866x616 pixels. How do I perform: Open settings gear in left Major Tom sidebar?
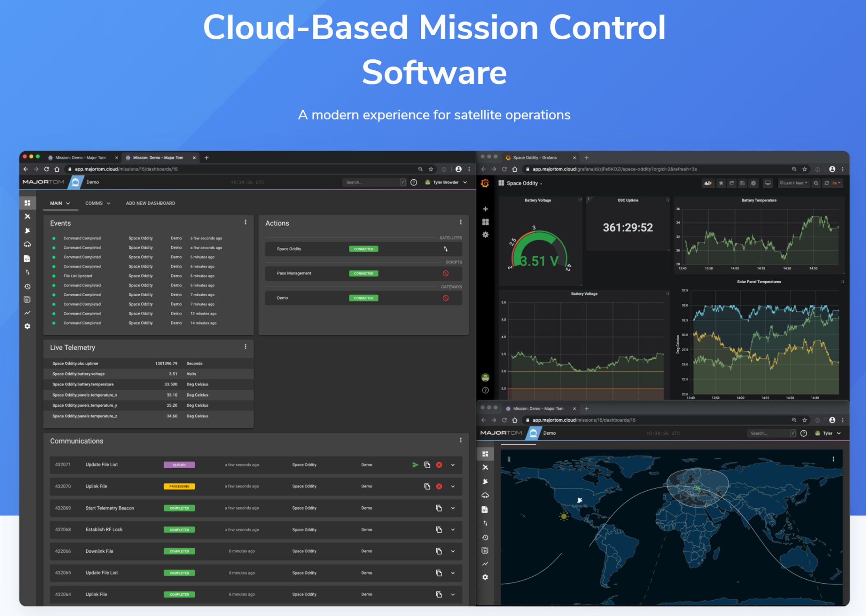[28, 326]
